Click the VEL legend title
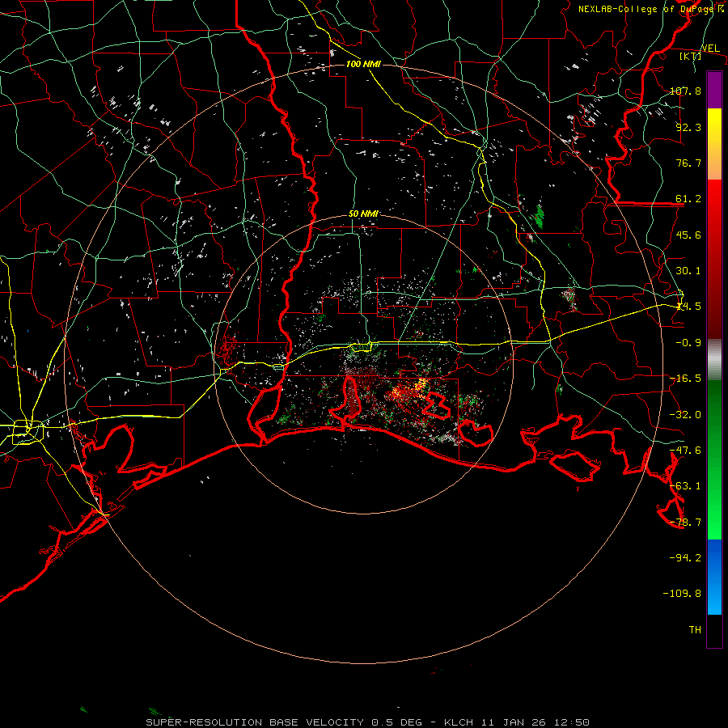Image resolution: width=728 pixels, height=728 pixels. pyautogui.click(x=710, y=49)
